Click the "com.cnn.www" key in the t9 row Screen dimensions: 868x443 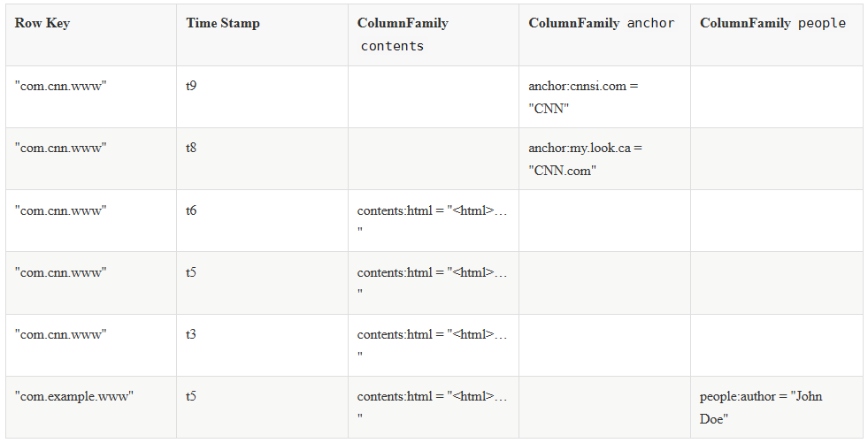[x=61, y=87]
